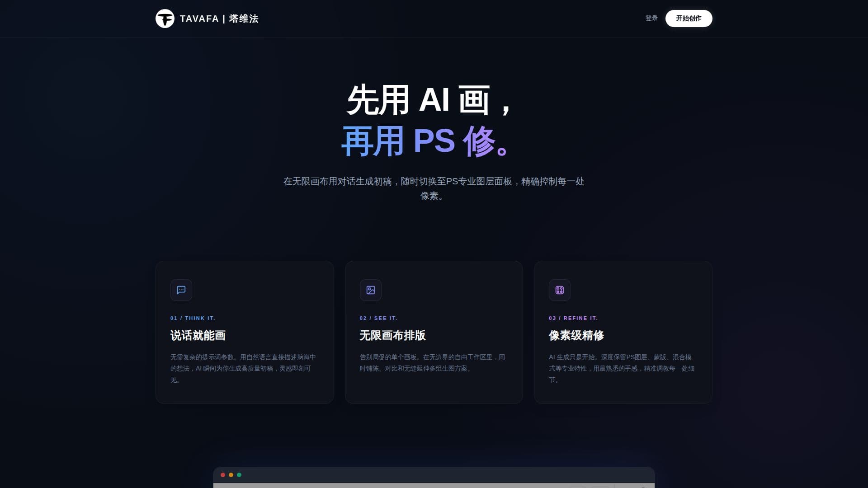
Task: Click the 说话就能画 card title
Action: [x=198, y=335]
